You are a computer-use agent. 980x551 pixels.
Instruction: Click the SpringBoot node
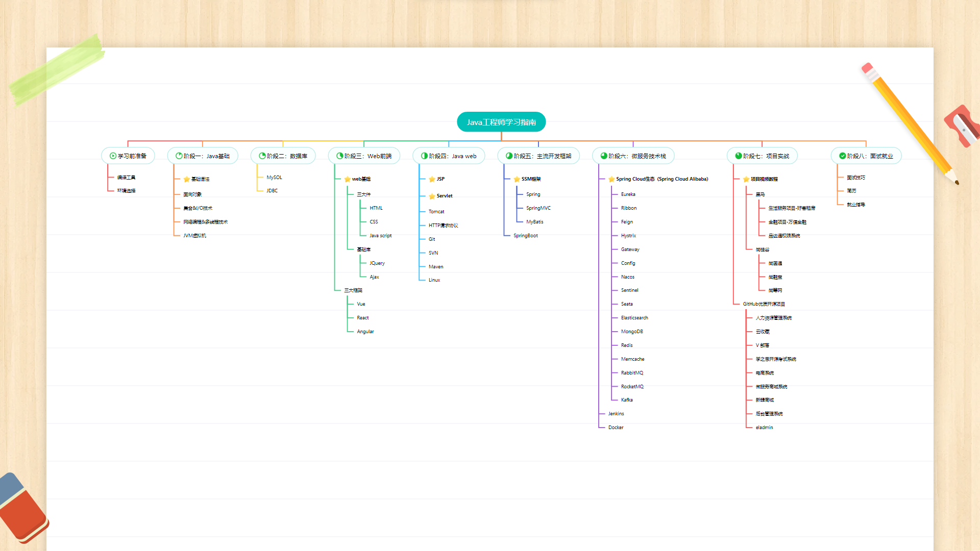[525, 236]
